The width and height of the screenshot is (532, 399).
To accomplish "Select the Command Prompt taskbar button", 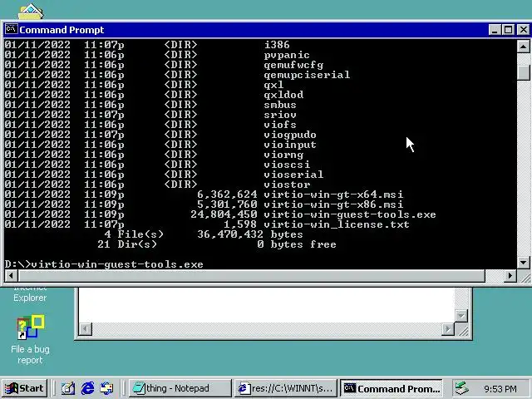I will point(392,388).
